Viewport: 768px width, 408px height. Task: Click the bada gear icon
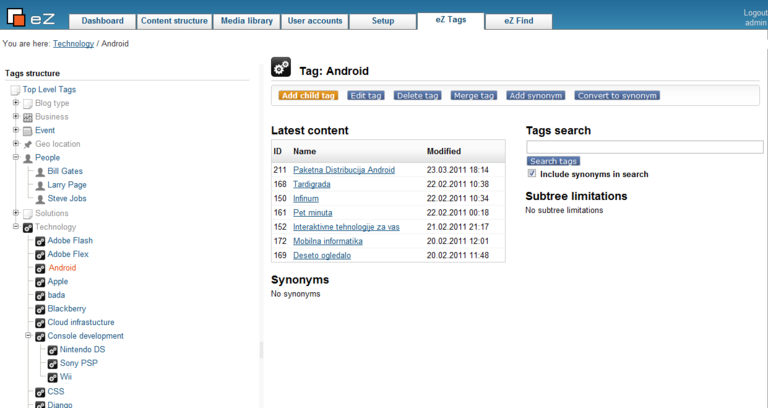point(40,296)
